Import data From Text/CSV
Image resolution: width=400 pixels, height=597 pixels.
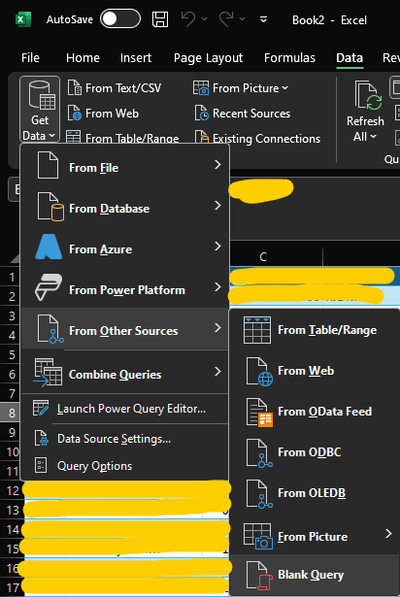[114, 88]
